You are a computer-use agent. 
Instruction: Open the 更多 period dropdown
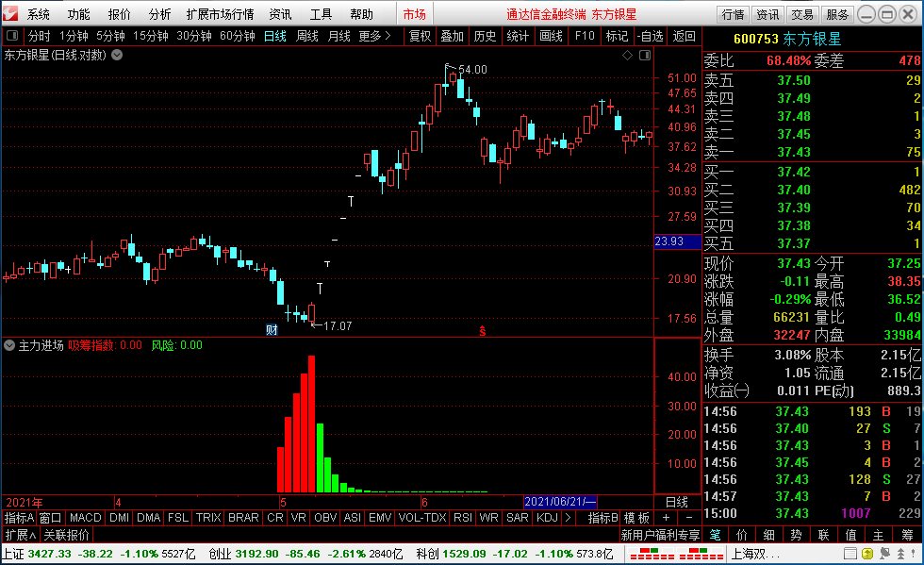coord(374,36)
